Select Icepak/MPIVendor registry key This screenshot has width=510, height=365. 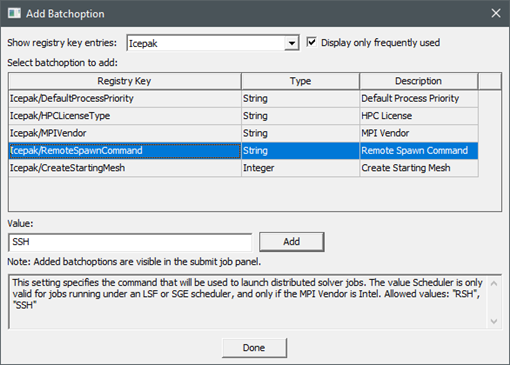pyautogui.click(x=125, y=133)
